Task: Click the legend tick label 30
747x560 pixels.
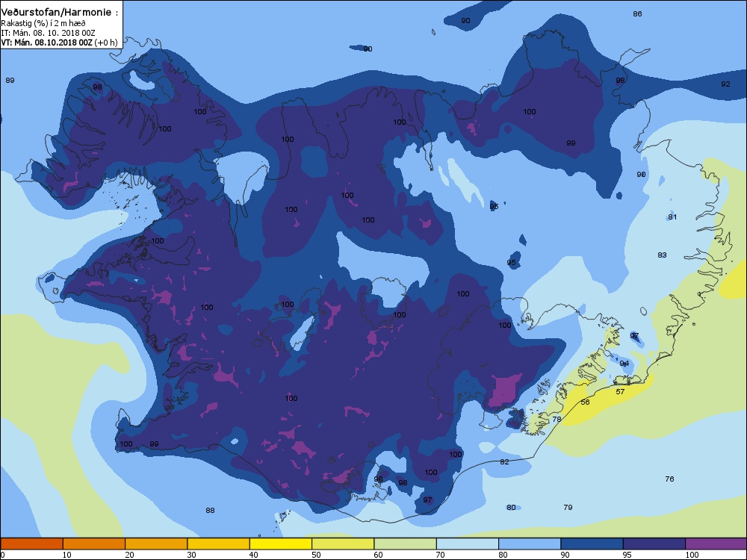Action: pos(191,555)
